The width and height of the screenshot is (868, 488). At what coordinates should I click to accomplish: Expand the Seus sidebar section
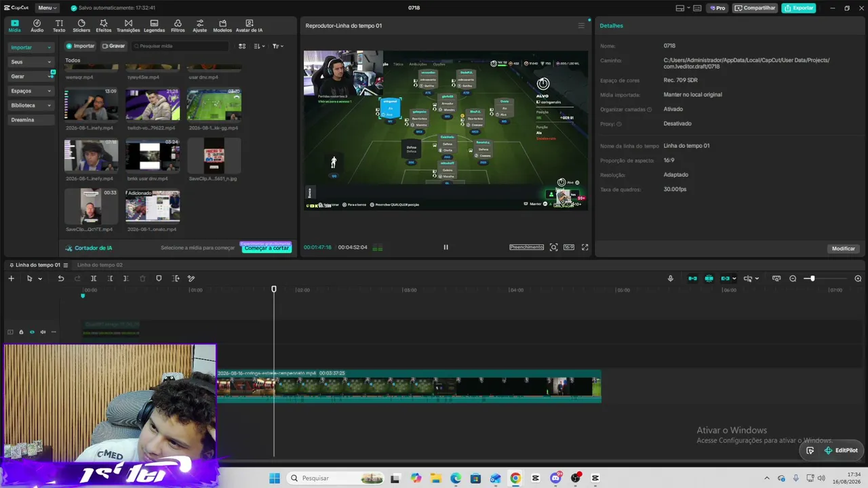click(x=31, y=62)
